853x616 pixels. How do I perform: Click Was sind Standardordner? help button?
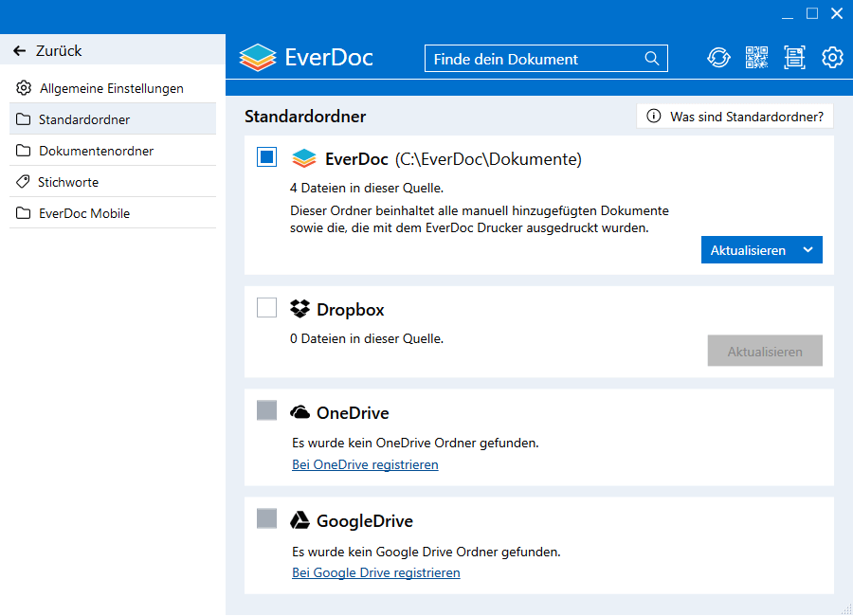[x=735, y=117]
